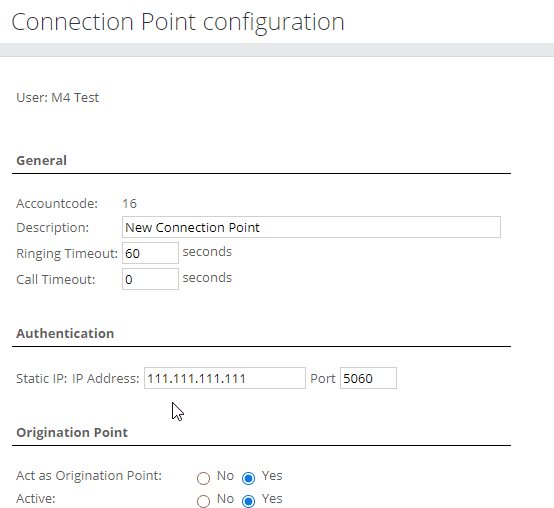
Task: Click the User: M4 Test text
Action: point(58,98)
